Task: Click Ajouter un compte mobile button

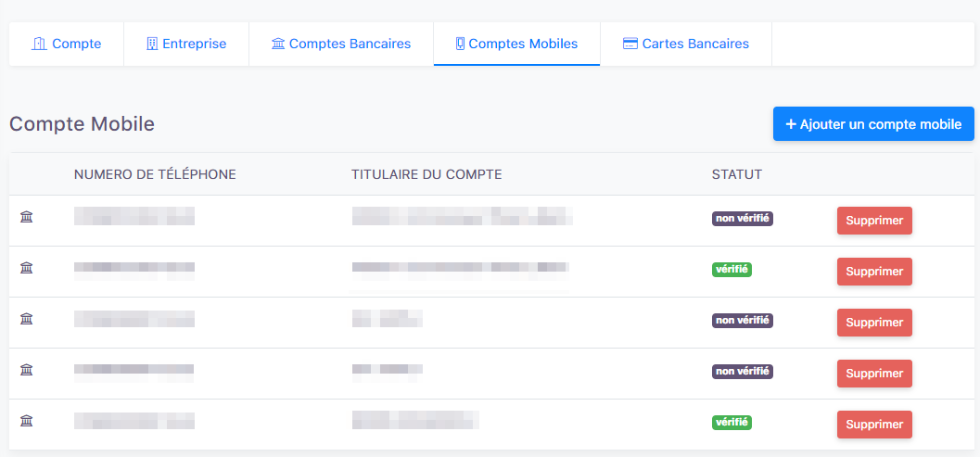Action: [873, 124]
